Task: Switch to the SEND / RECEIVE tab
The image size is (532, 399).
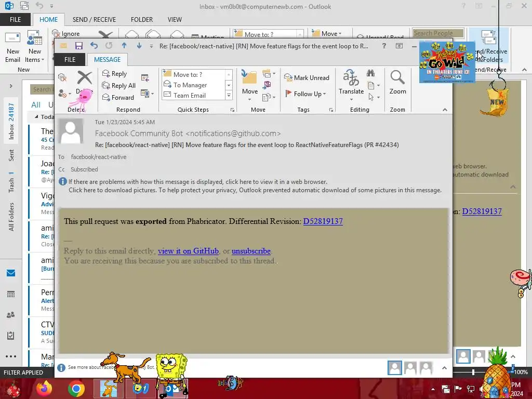Action: click(94, 20)
